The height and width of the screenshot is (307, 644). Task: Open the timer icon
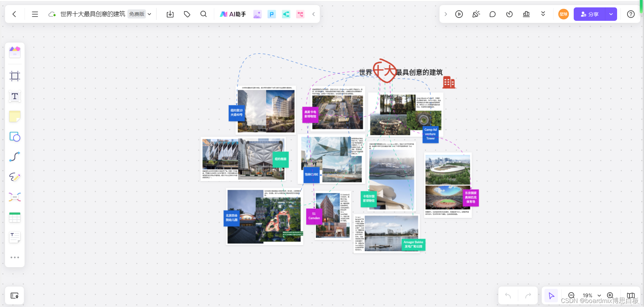(509, 14)
